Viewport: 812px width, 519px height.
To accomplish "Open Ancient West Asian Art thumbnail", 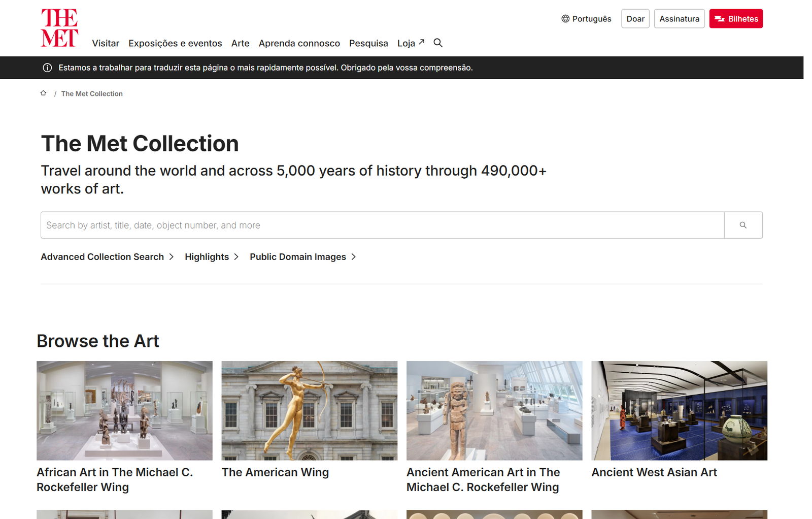I will click(x=680, y=411).
